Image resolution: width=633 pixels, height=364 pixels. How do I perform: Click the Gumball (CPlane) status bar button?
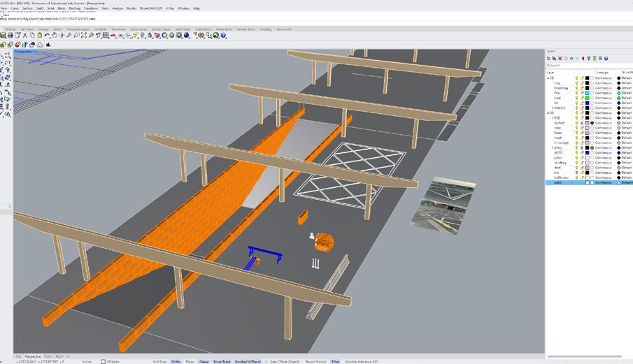(248, 362)
